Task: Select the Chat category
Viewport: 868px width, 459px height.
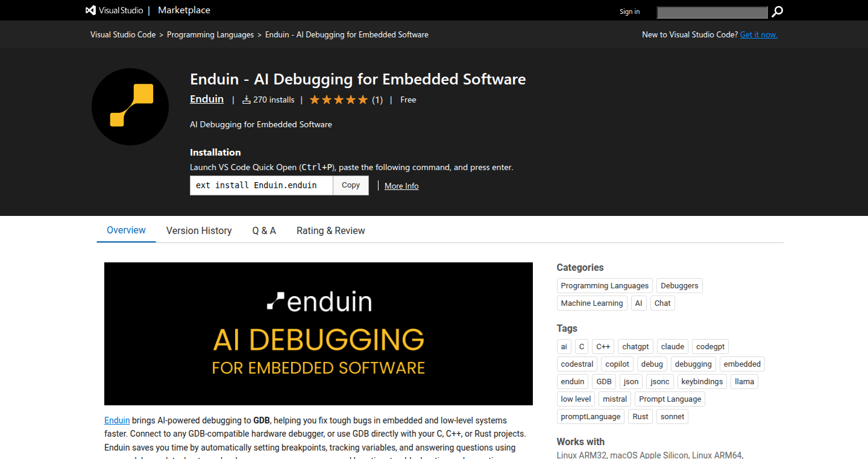Action: pyautogui.click(x=662, y=303)
